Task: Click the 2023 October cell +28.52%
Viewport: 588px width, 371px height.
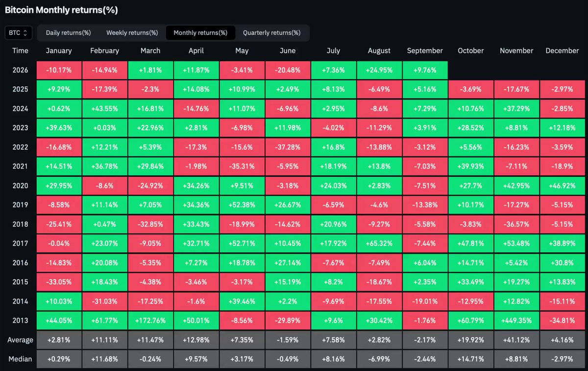Action: point(470,128)
